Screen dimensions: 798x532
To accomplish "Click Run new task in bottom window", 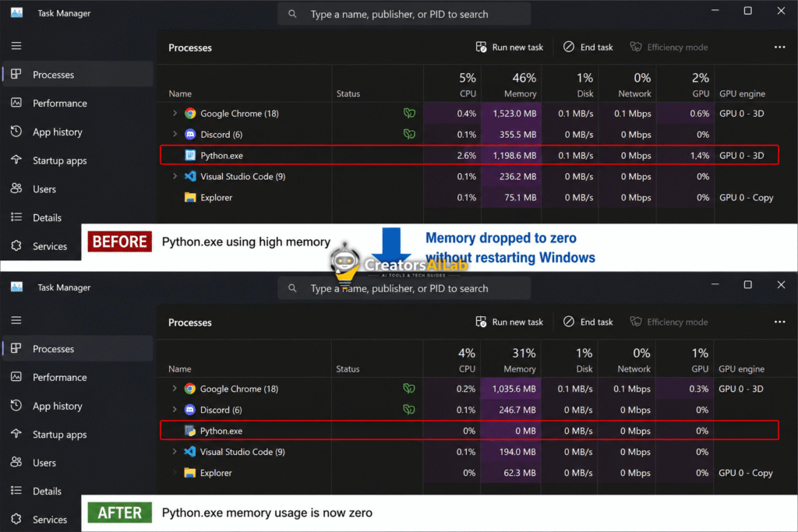I will click(x=510, y=322).
